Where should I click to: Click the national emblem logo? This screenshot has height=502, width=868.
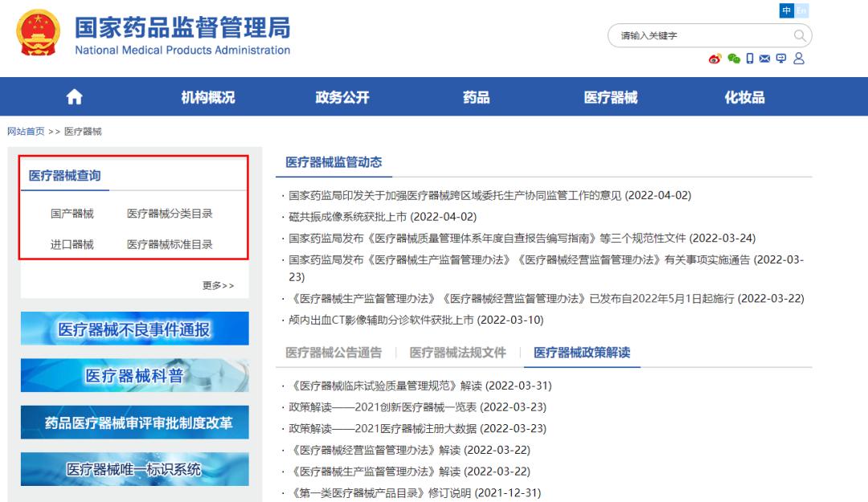point(39,33)
